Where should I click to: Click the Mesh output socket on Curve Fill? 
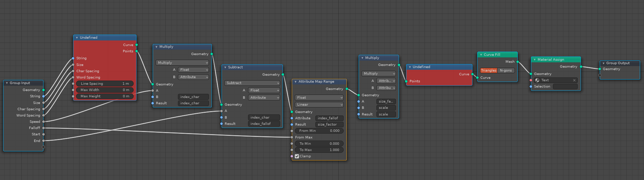pyautogui.click(x=518, y=62)
